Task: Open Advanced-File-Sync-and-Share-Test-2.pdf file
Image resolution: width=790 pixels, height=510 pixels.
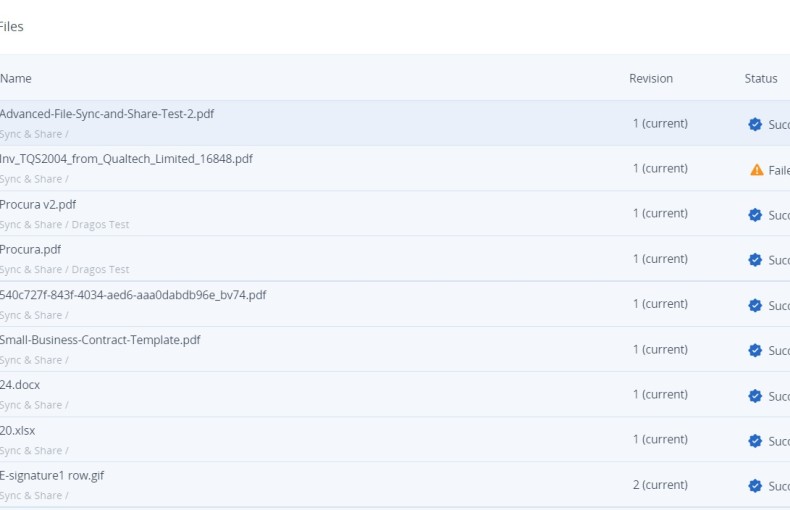Action: 107,114
